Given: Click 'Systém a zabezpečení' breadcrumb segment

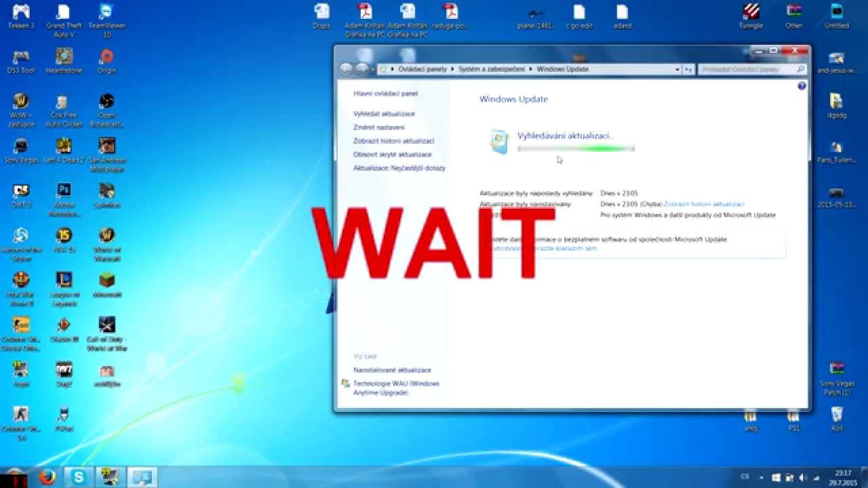Looking at the screenshot, I should [492, 69].
